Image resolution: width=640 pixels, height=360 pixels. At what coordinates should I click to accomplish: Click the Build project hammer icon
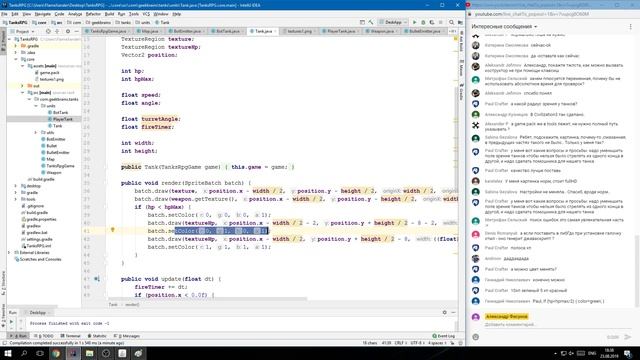(x=371, y=22)
